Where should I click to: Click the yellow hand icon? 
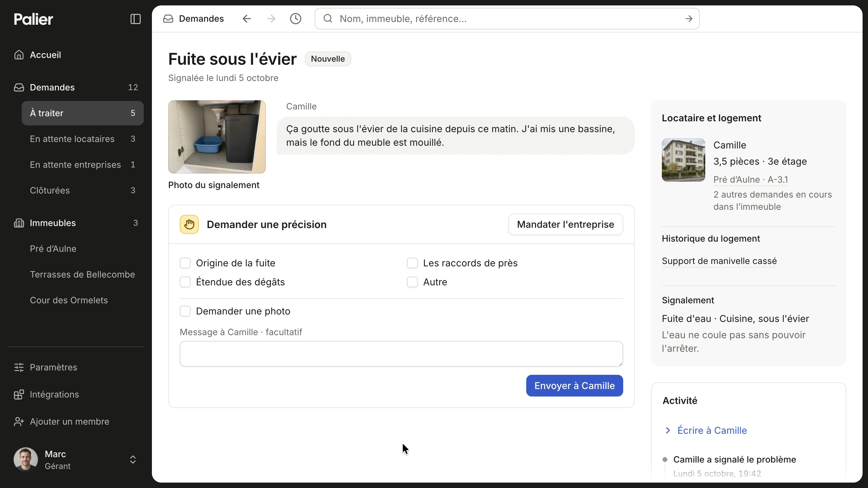pos(189,224)
